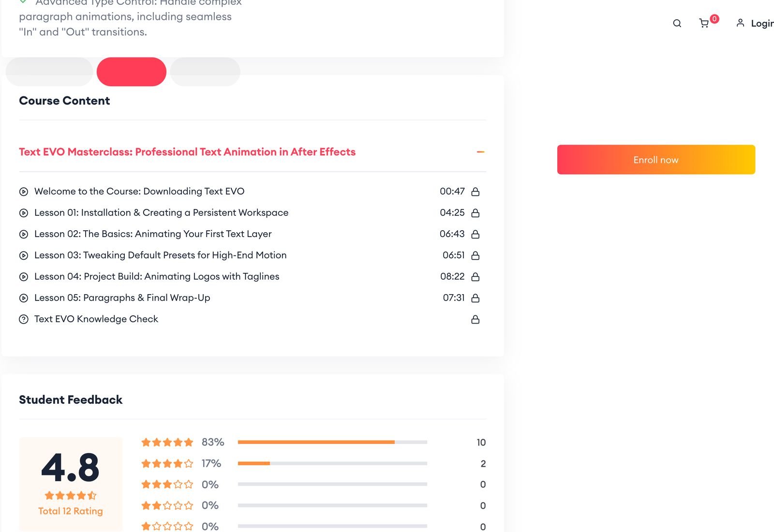
Task: Click play icon for Lesson 03
Action: [24, 255]
